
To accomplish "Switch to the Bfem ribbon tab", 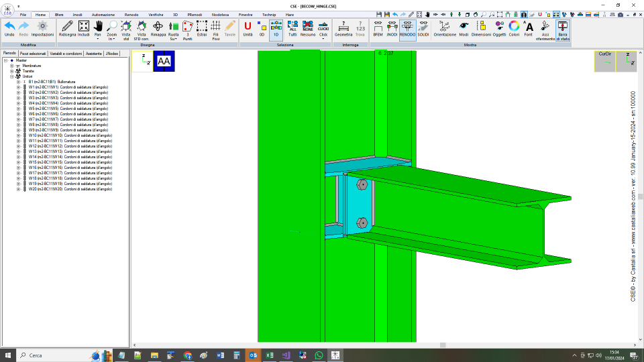I will click(x=59, y=15).
